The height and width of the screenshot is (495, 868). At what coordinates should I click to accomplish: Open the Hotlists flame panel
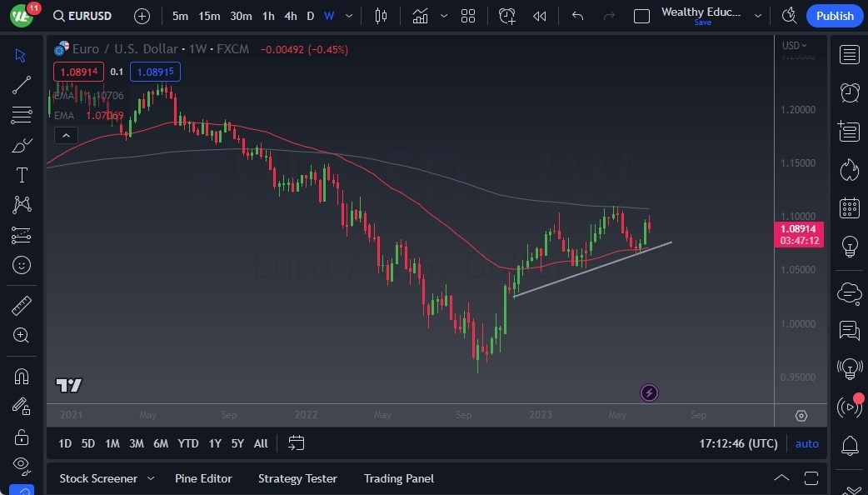coord(849,169)
